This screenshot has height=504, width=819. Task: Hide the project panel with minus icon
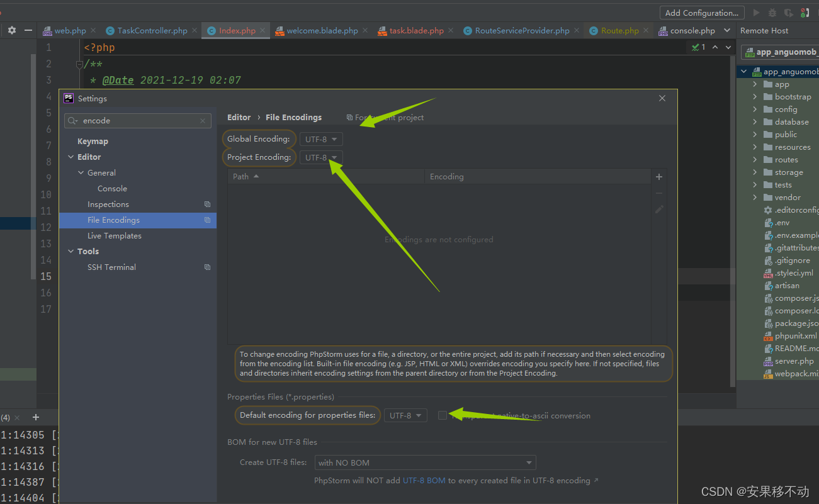pyautogui.click(x=28, y=30)
